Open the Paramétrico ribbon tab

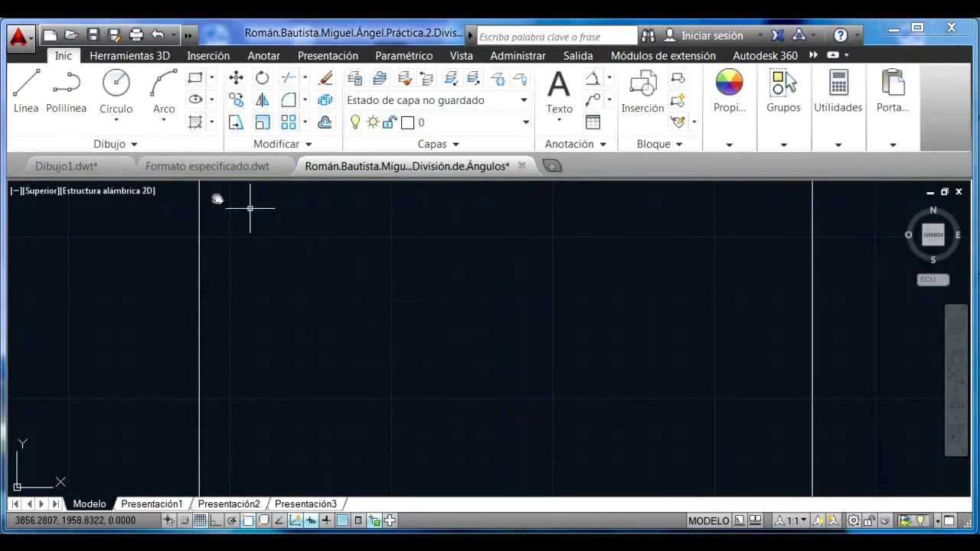click(x=404, y=56)
